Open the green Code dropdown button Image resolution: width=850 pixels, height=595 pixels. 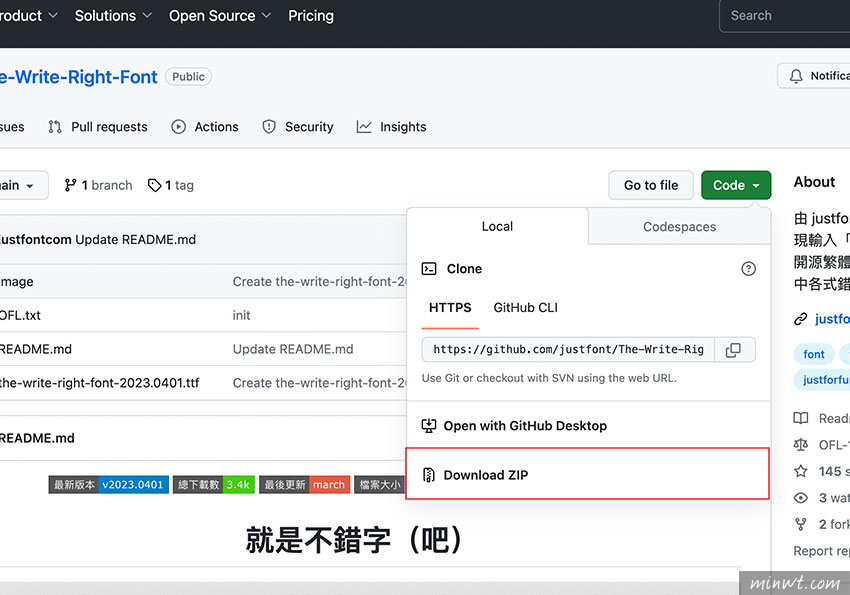(x=736, y=185)
